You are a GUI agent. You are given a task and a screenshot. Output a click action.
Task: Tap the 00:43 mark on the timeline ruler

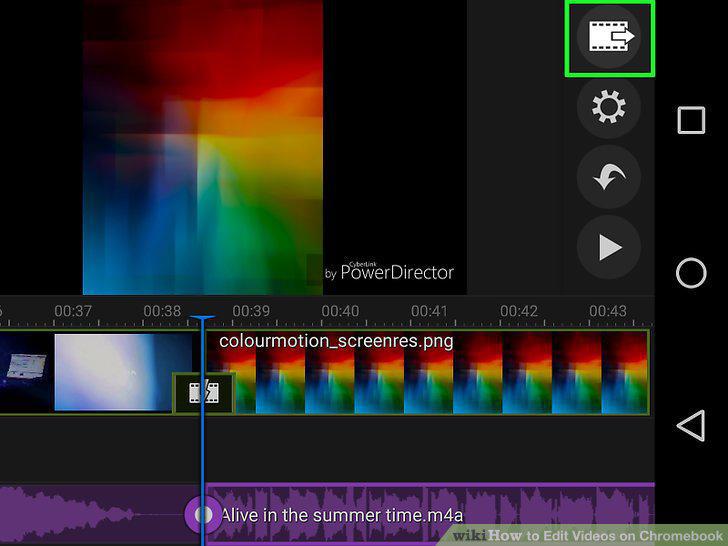[x=608, y=311]
